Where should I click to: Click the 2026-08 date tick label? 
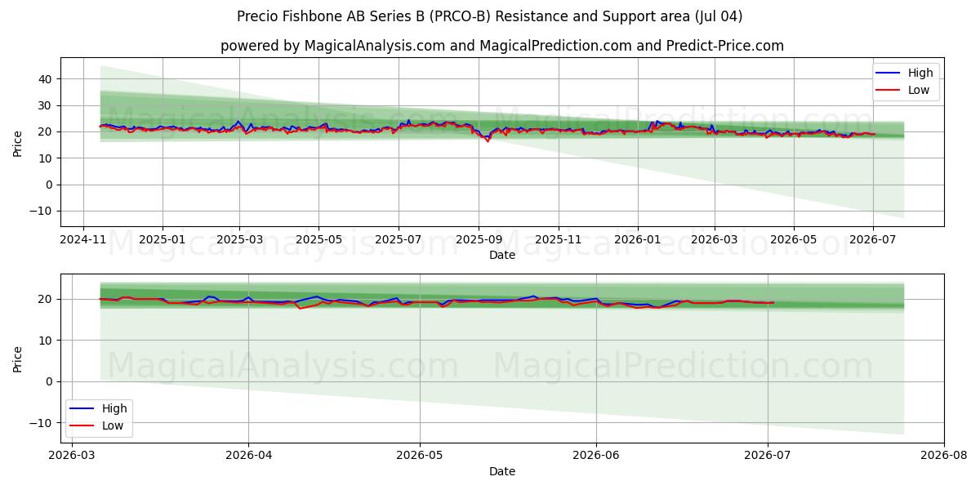[944, 456]
